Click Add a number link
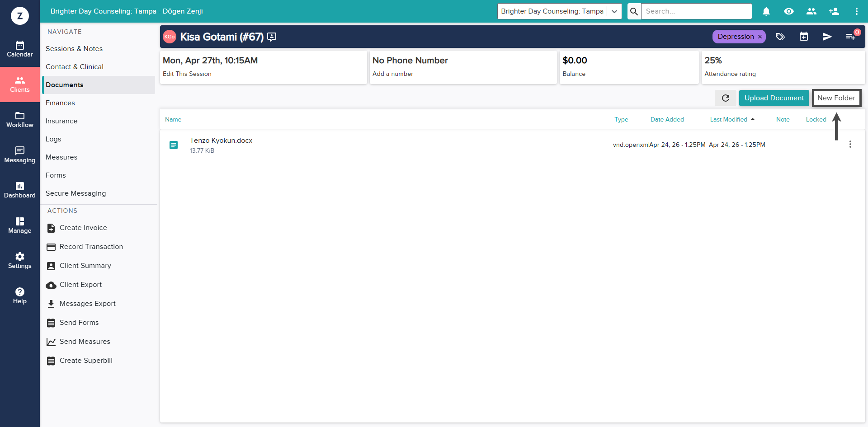 [393, 74]
